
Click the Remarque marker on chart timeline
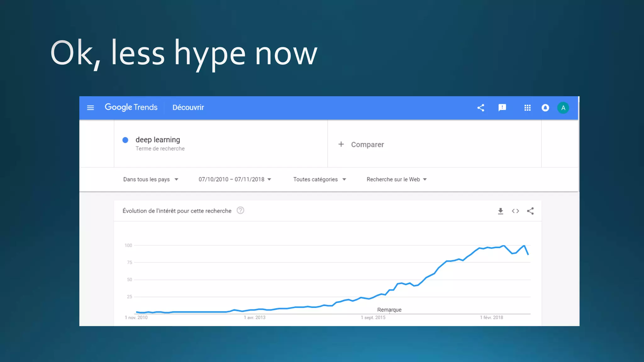389,310
